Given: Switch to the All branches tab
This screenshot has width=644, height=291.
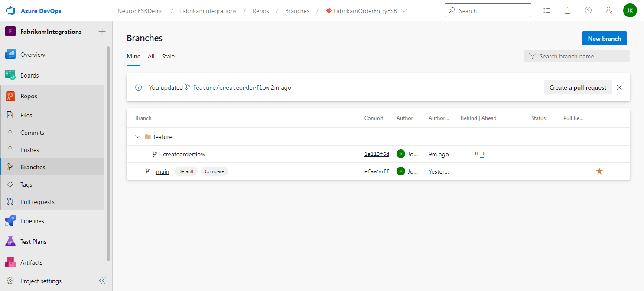Looking at the screenshot, I should (151, 57).
